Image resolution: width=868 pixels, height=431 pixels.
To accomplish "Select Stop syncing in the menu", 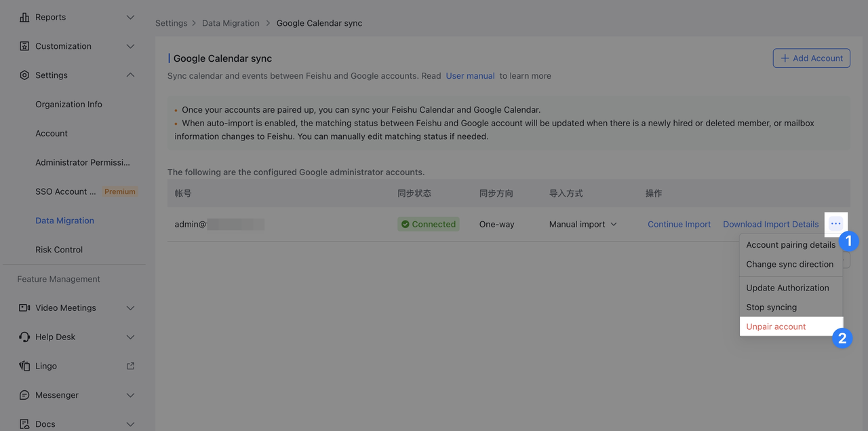I will (x=771, y=307).
